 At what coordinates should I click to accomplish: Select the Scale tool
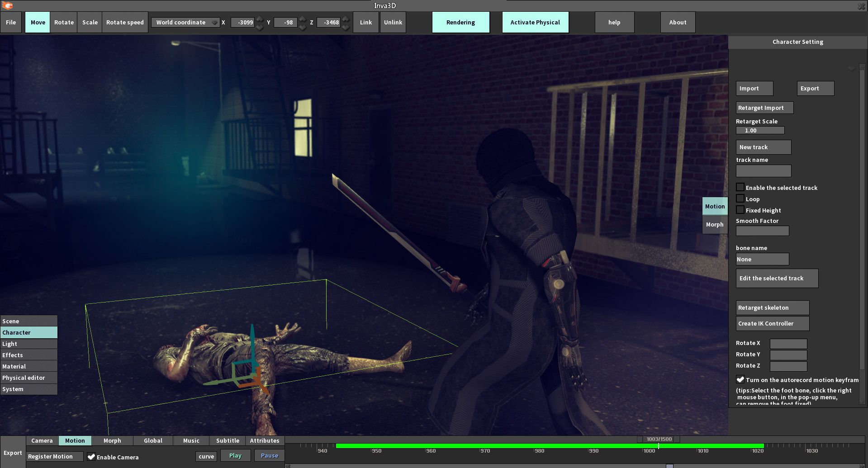click(x=89, y=22)
